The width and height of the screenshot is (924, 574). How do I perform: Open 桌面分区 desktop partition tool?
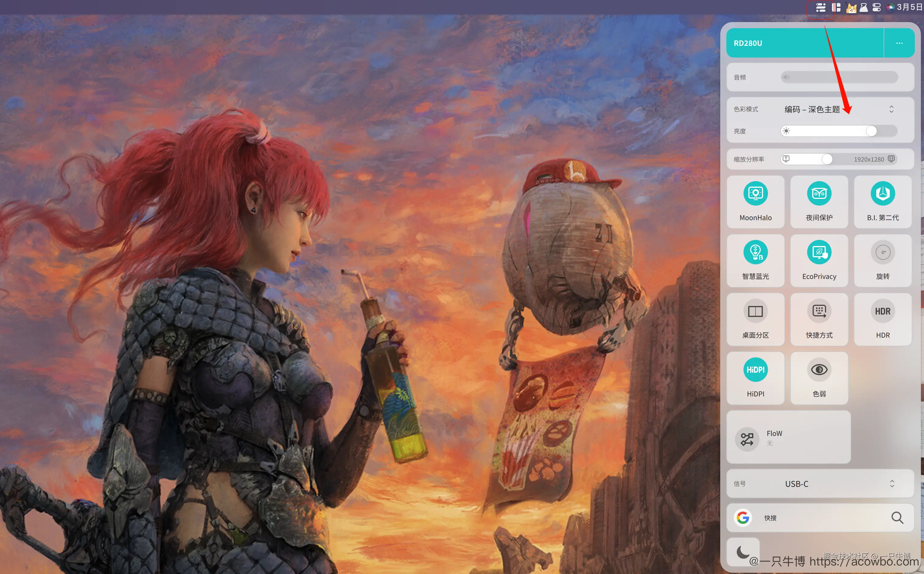tap(755, 311)
